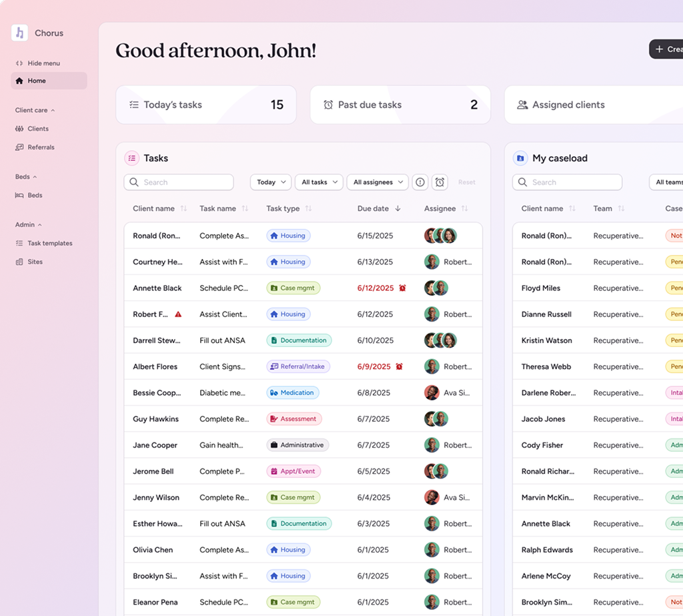Click the My caseload search field

(567, 182)
